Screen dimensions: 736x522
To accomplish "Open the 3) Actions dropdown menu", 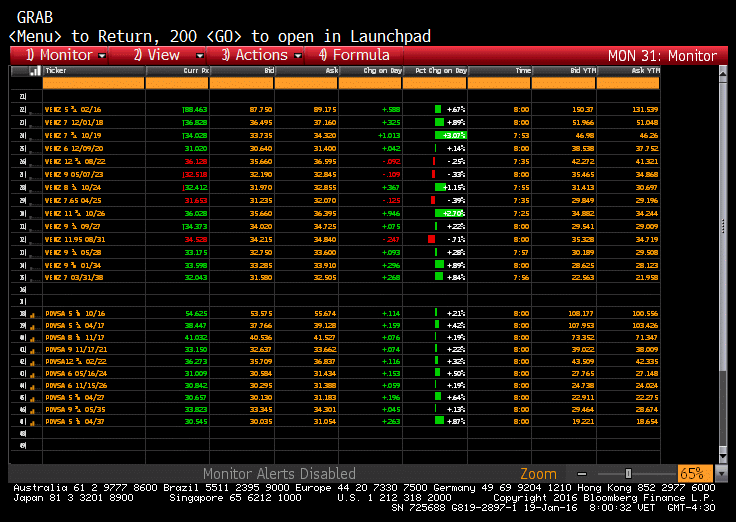I will [256, 55].
